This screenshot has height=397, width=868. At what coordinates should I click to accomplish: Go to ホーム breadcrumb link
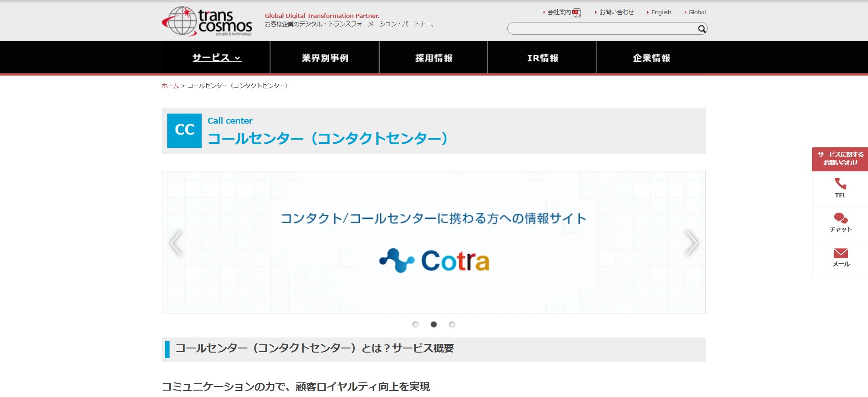[x=170, y=86]
